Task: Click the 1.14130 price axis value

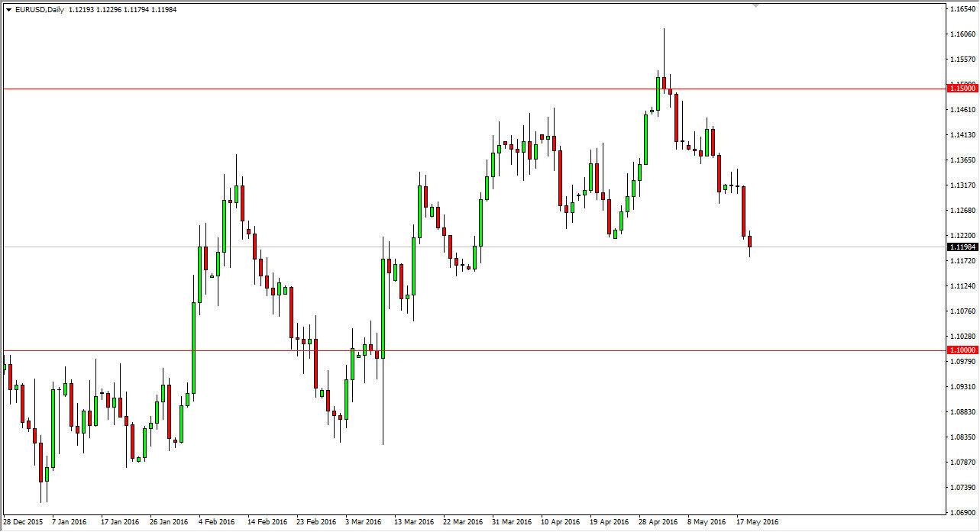Action: pos(962,135)
